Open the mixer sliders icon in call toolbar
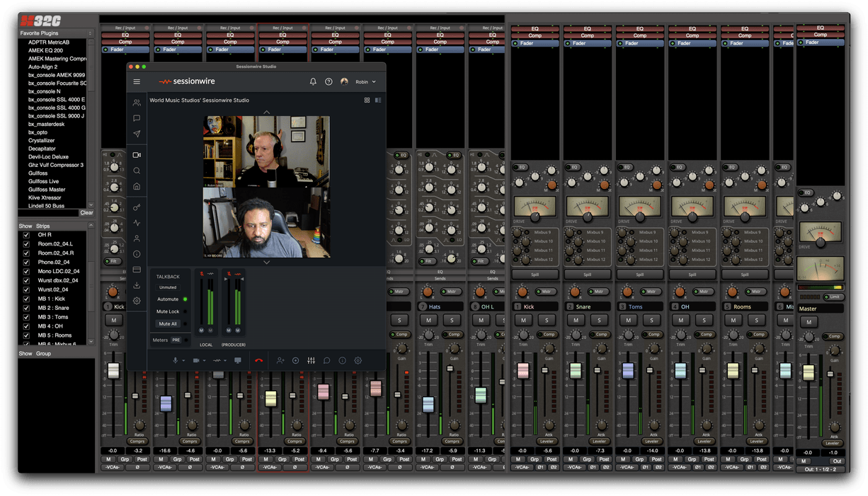Screen dimensions: 868x496 coord(311,360)
